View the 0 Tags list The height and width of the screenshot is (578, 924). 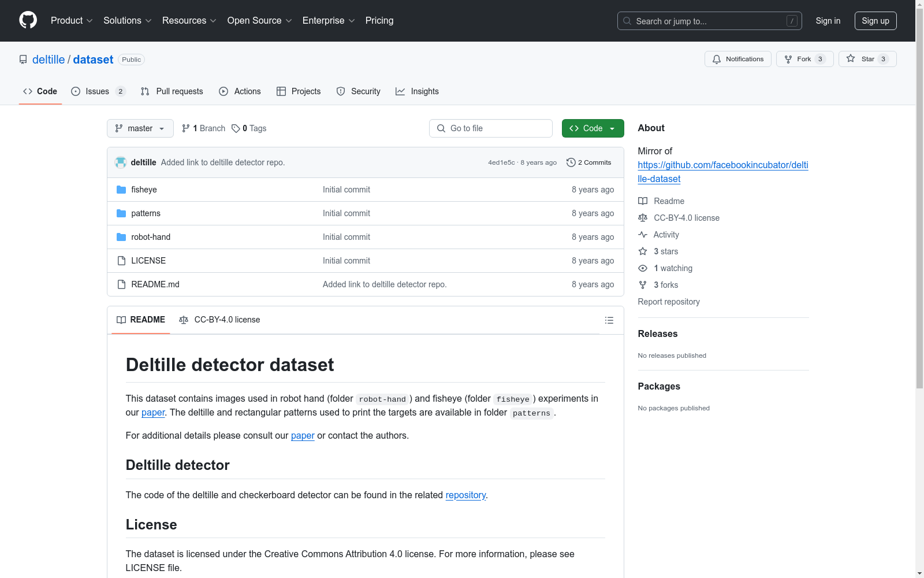coord(249,128)
